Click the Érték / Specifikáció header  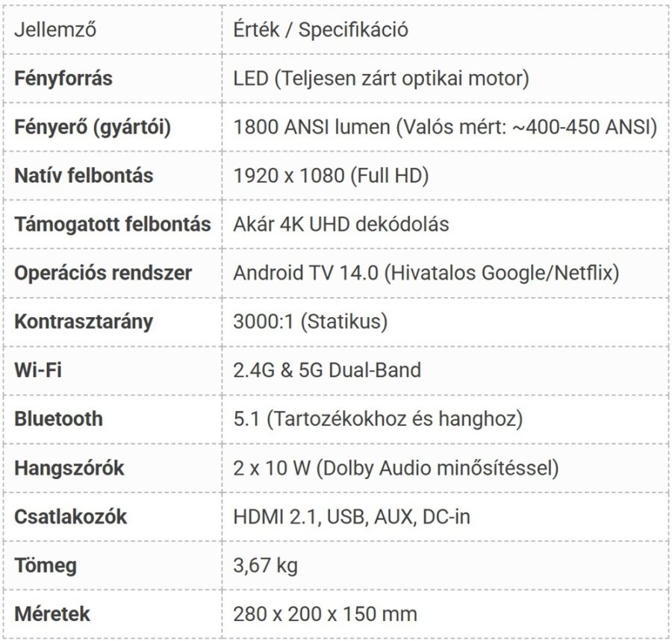[320, 31]
